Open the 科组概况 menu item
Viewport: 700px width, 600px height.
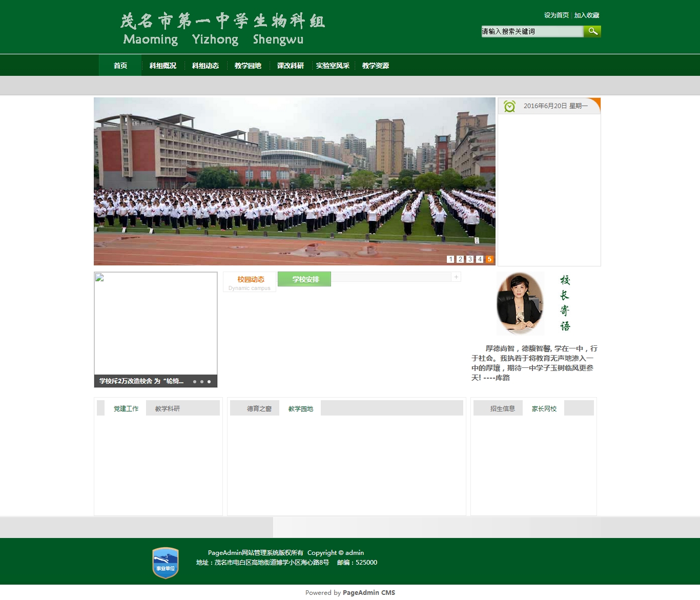[x=163, y=66]
